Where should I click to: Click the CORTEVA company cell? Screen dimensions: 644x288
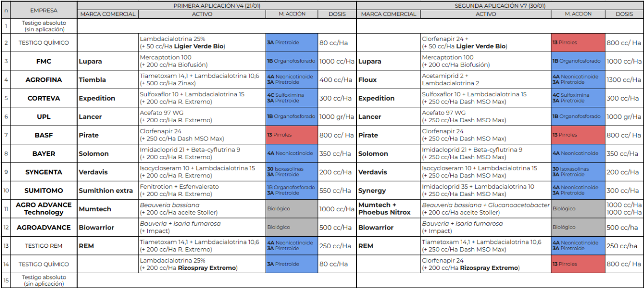pyautogui.click(x=44, y=98)
